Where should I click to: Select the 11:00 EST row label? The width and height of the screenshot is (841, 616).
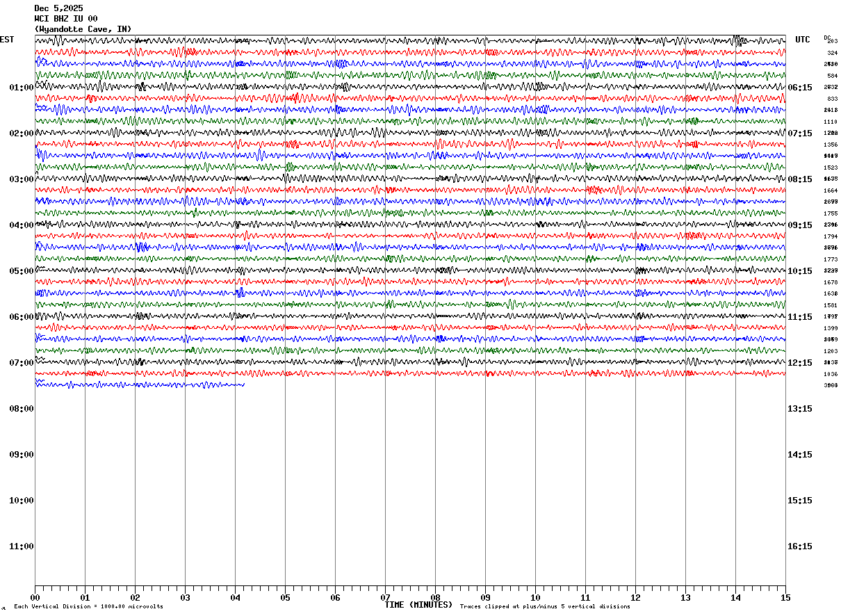(x=22, y=546)
